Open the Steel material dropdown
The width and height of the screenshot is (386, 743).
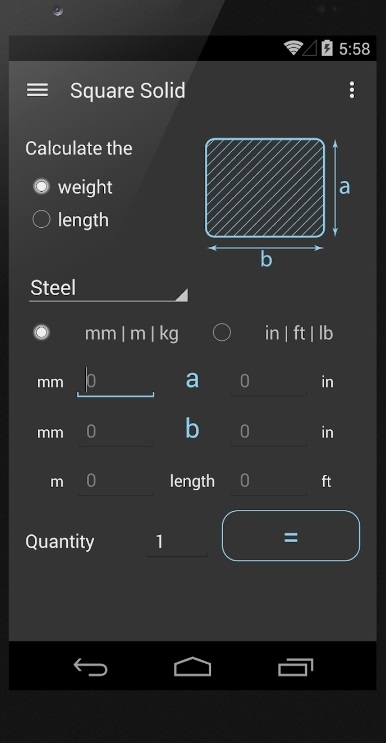click(x=108, y=289)
